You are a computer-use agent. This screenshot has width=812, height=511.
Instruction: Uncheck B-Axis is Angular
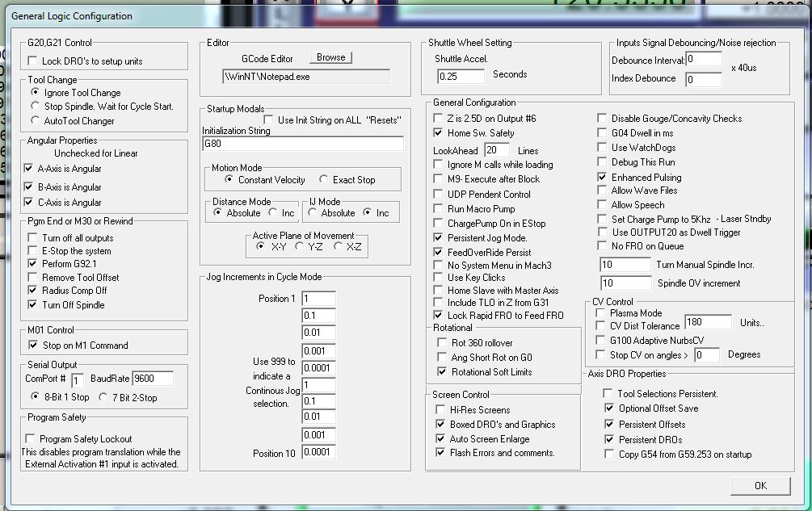coord(28,186)
